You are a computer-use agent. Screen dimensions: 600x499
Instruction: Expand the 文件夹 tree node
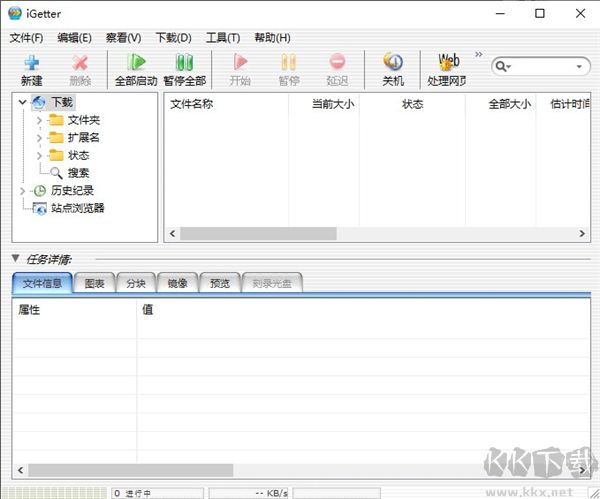click(39, 121)
